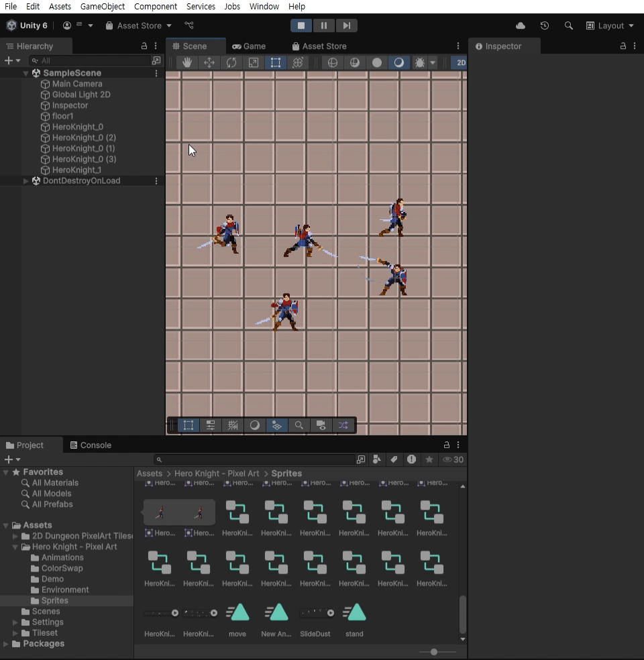Viewport: 644px width, 660px height.
Task: Lock the Hierarchy panel
Action: 144,46
